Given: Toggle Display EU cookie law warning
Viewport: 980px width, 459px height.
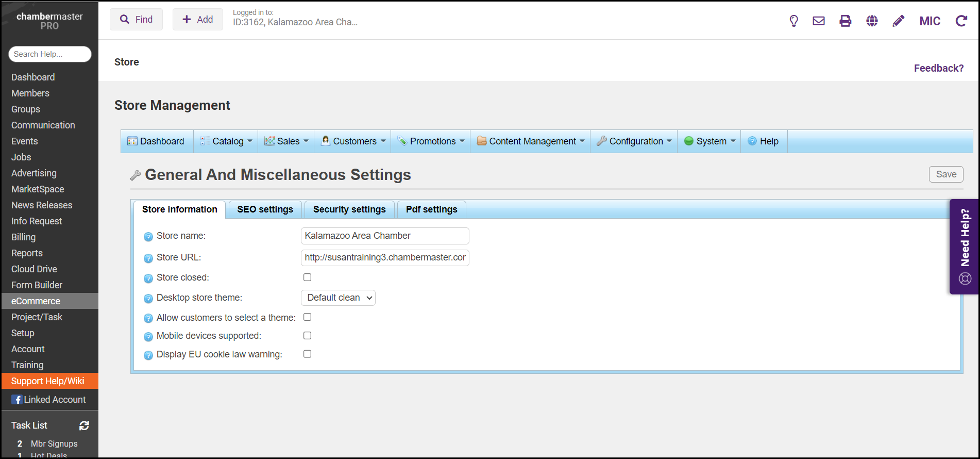Looking at the screenshot, I should 308,354.
